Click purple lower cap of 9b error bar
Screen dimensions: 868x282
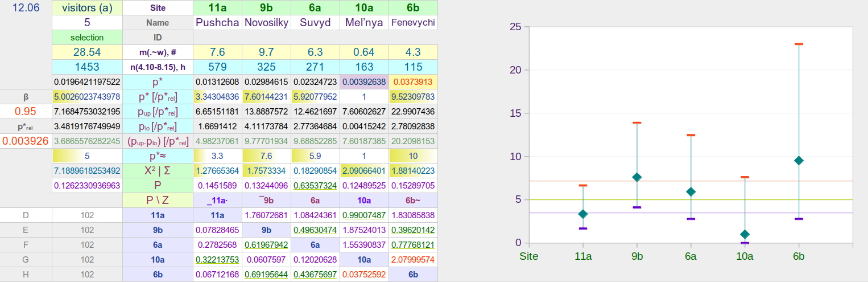coord(637,207)
